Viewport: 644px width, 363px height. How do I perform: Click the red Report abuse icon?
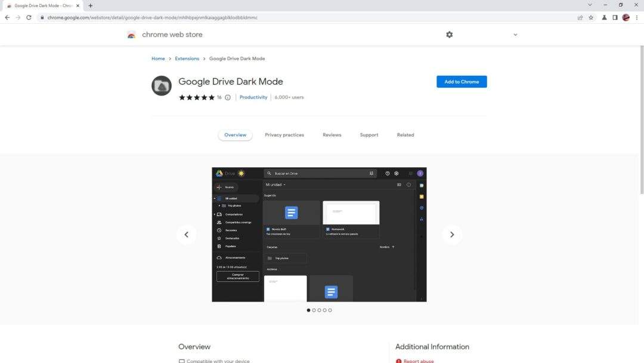coord(398,361)
